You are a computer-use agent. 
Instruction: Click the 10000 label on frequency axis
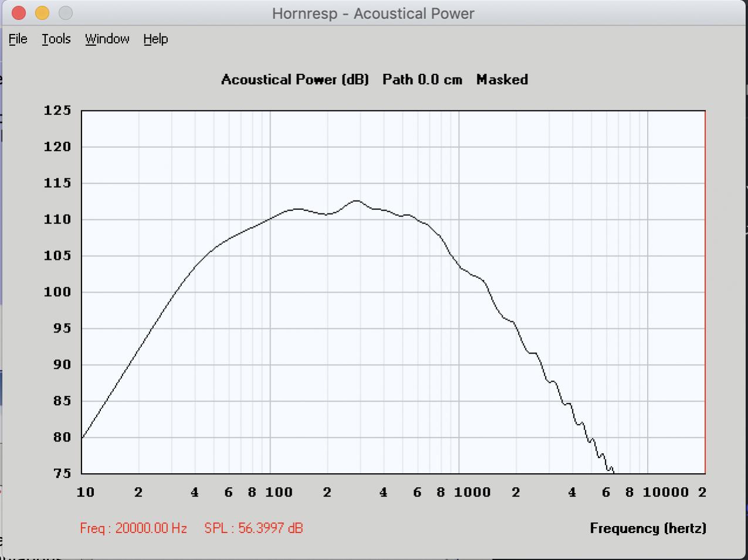pos(666,493)
